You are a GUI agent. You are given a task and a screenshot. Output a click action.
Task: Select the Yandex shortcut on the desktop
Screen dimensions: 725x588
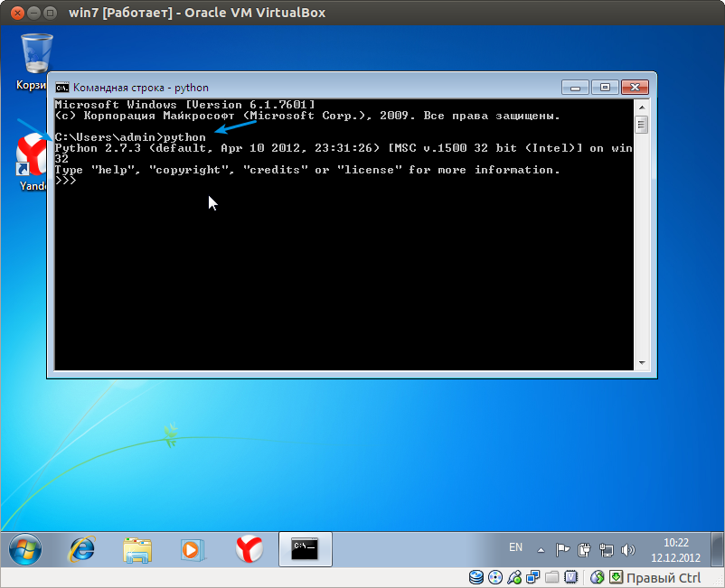(x=32, y=163)
